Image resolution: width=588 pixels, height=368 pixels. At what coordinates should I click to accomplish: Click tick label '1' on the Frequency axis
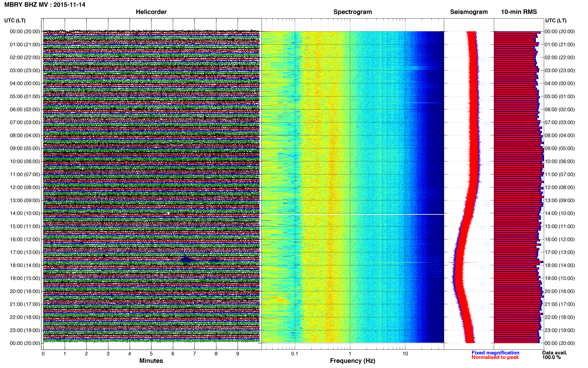tap(350, 354)
